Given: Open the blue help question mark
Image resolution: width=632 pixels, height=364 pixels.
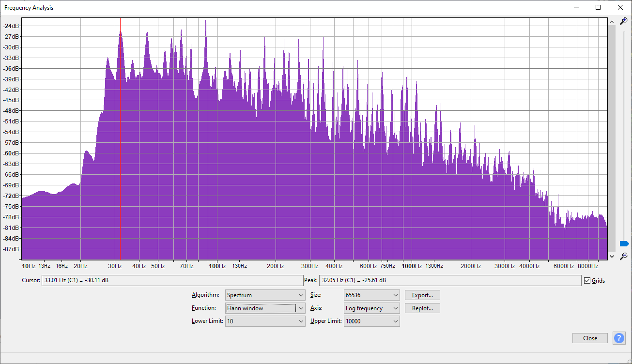Looking at the screenshot, I should pos(619,338).
